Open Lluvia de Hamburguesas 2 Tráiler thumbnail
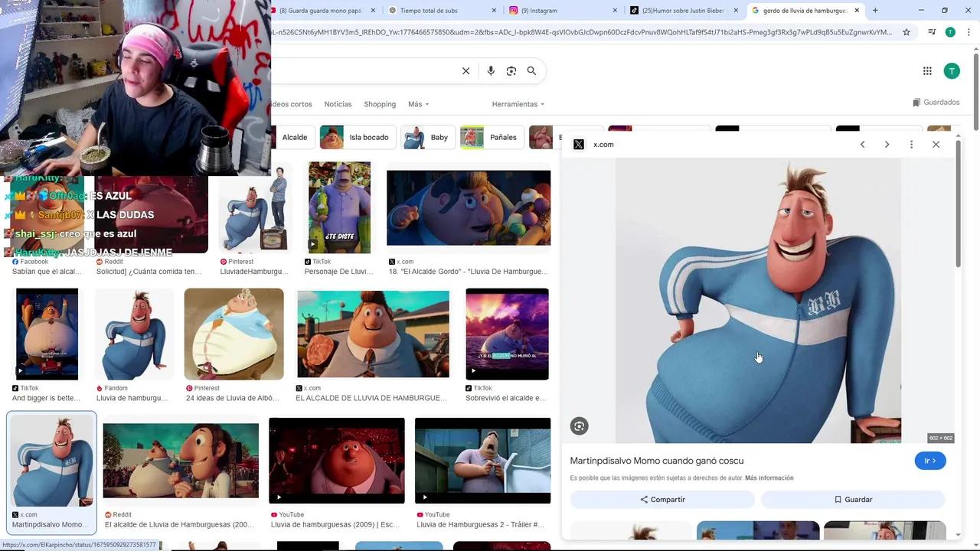 pos(482,461)
